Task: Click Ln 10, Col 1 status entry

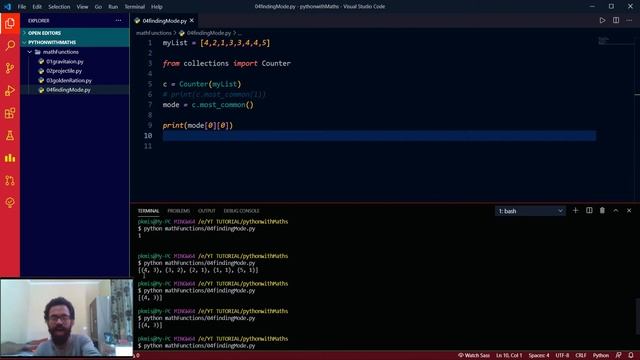Action: point(509,356)
